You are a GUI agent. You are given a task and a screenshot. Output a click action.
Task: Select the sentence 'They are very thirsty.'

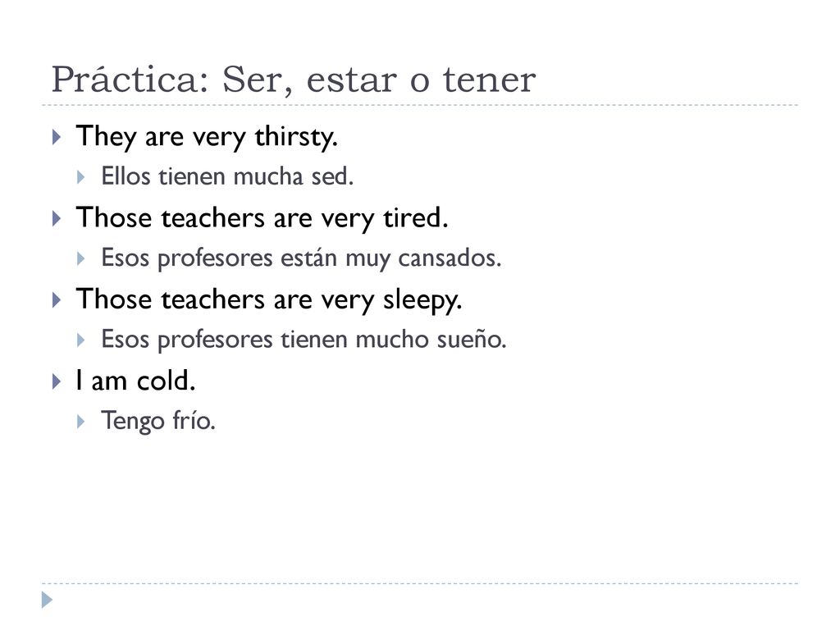click(207, 137)
